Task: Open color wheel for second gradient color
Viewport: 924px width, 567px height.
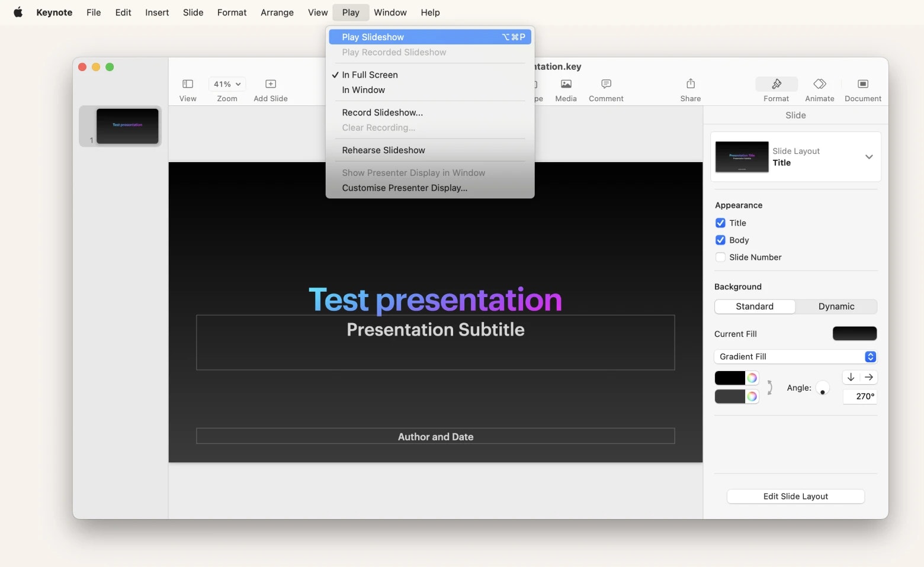Action: coord(752,397)
